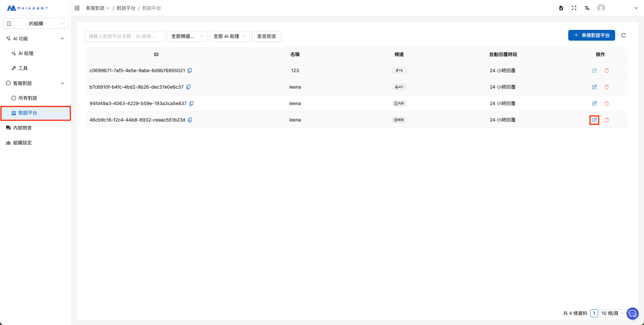Image resolution: width=644 pixels, height=325 pixels.
Task: Delete the web channel leena platform
Action: coord(606,120)
